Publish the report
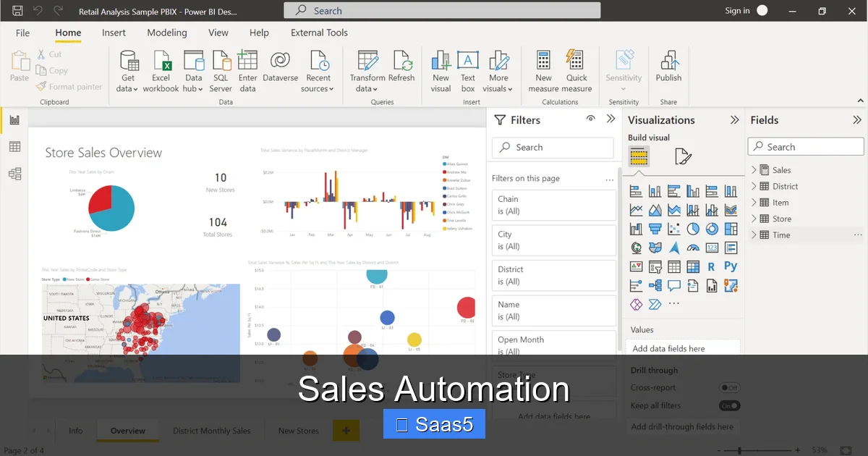 click(668, 67)
